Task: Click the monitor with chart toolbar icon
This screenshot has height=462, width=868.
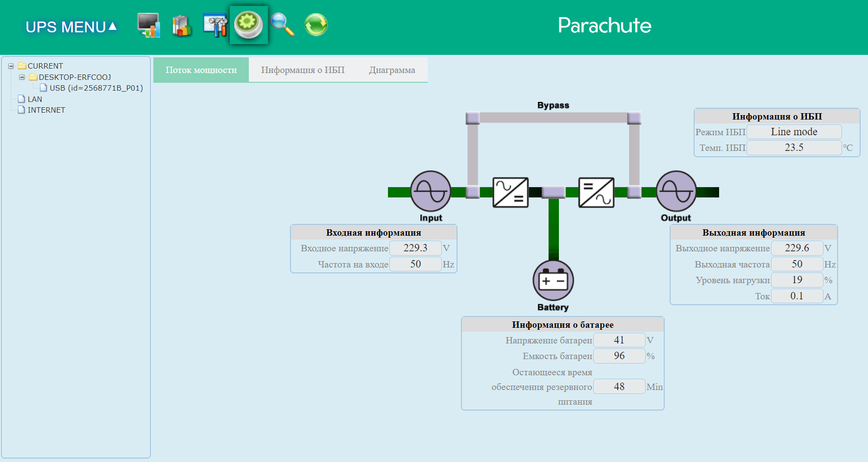Action: pyautogui.click(x=149, y=25)
